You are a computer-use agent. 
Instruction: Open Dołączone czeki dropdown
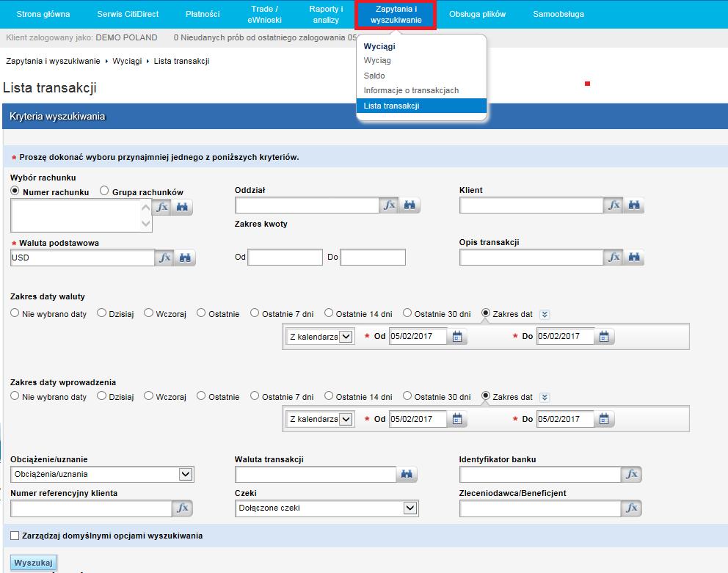coord(327,508)
